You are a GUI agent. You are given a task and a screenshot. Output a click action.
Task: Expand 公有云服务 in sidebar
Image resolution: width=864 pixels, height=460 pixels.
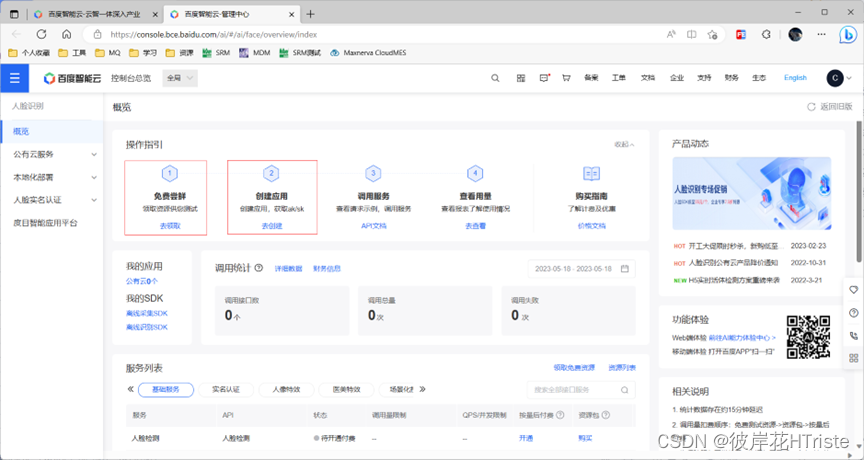(52, 154)
